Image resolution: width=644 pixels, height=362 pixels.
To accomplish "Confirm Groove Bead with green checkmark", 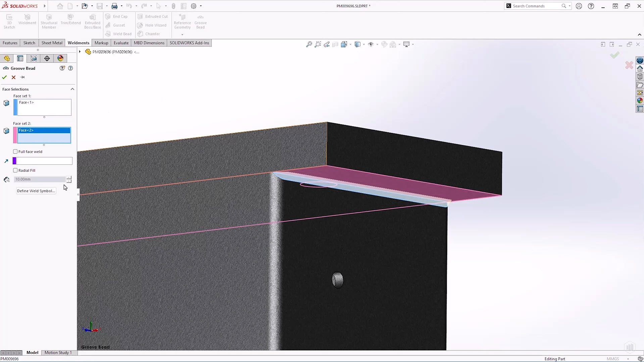I will (4, 77).
